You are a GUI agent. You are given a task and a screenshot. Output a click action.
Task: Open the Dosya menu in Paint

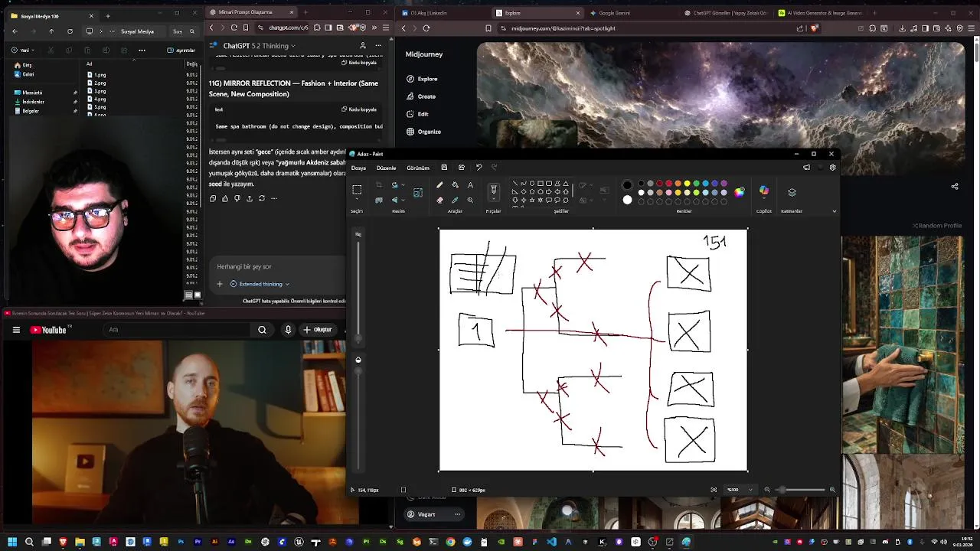coord(358,168)
